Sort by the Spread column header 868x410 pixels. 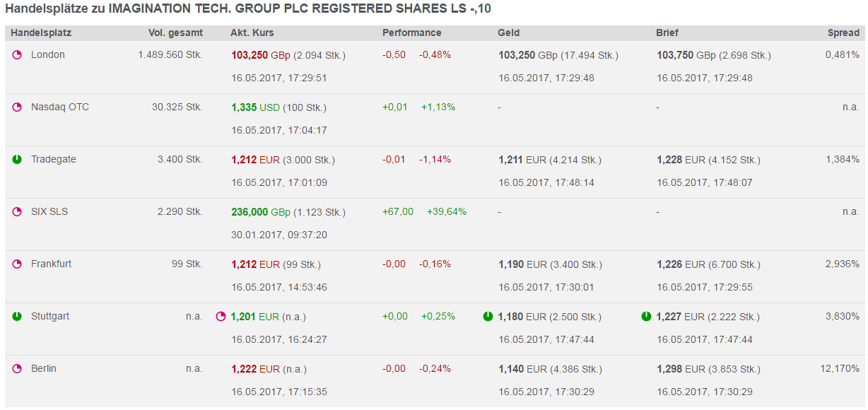point(843,33)
